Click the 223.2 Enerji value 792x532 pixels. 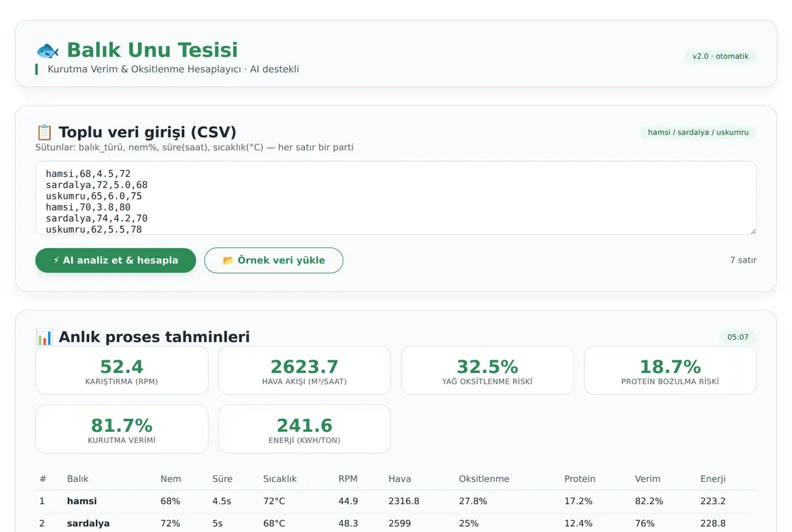713,502
